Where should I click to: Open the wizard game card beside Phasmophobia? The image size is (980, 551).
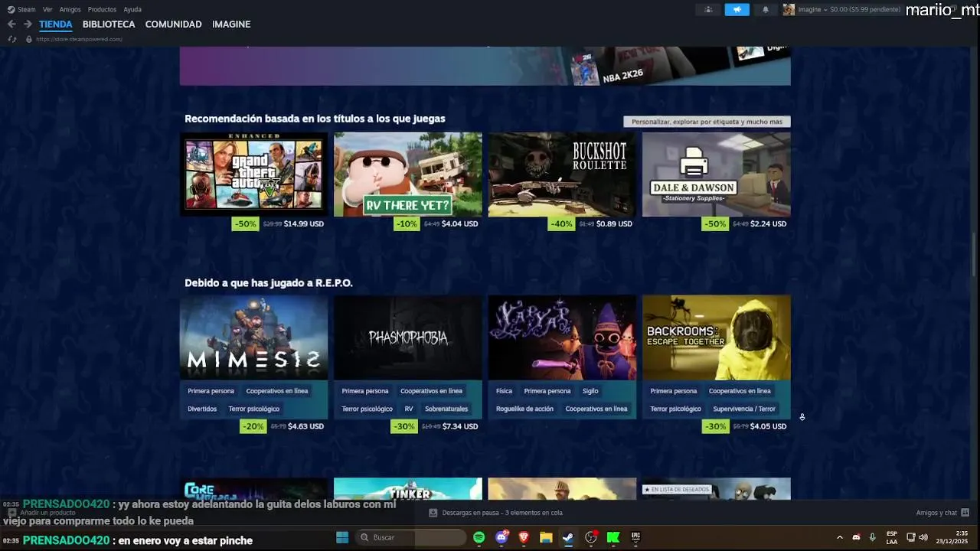click(562, 337)
